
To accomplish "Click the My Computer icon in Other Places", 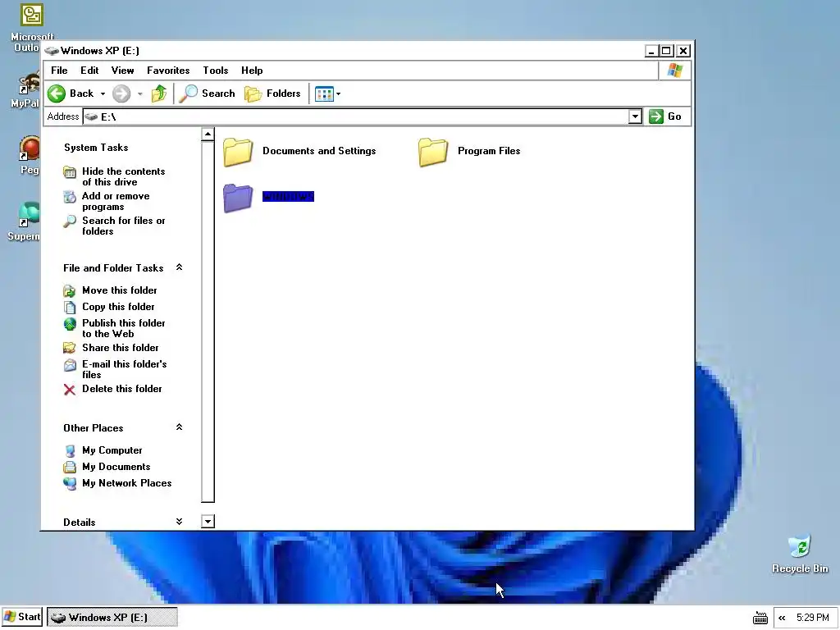I will point(70,451).
